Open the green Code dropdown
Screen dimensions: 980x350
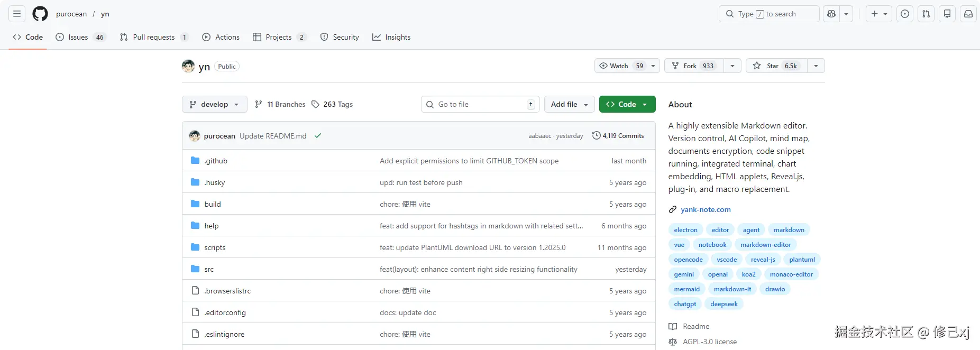[x=627, y=104]
